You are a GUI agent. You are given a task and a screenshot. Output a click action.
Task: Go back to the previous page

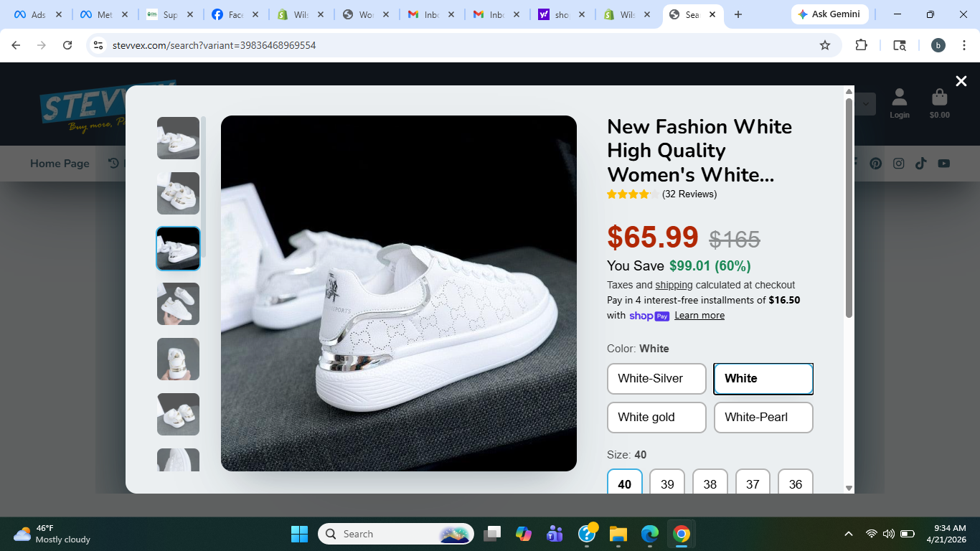[16, 45]
